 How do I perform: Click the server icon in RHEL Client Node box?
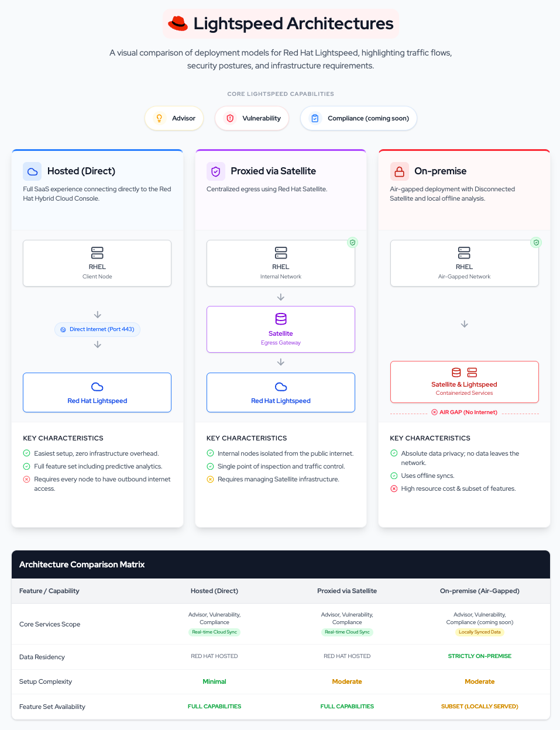click(97, 253)
